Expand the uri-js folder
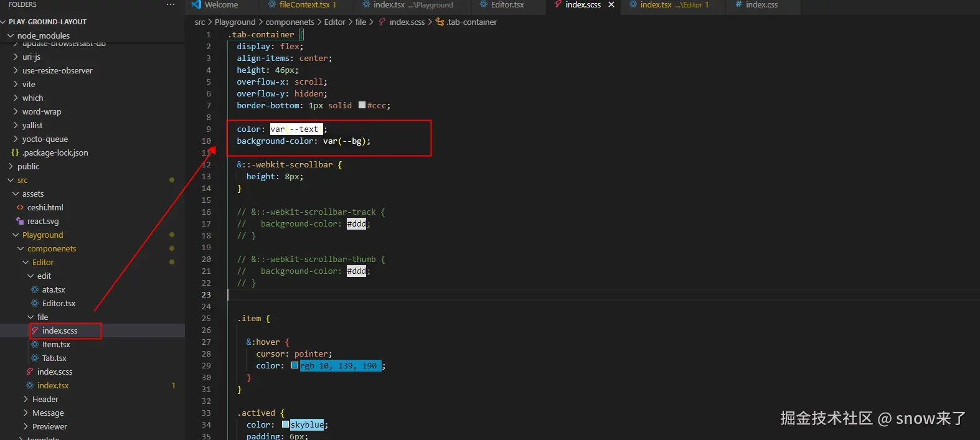Viewport: 980px width, 440px height. point(31,57)
